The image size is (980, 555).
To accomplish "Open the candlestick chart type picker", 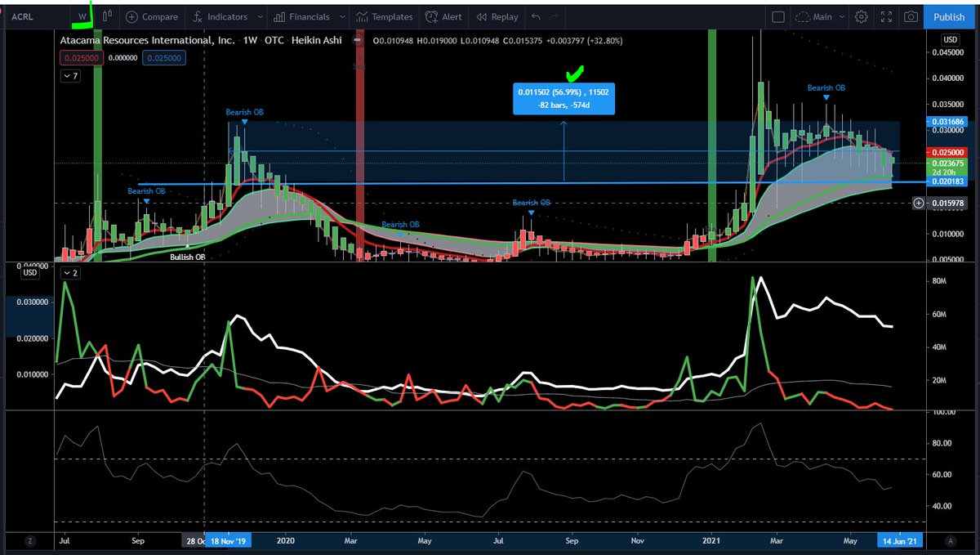I will click(x=108, y=16).
